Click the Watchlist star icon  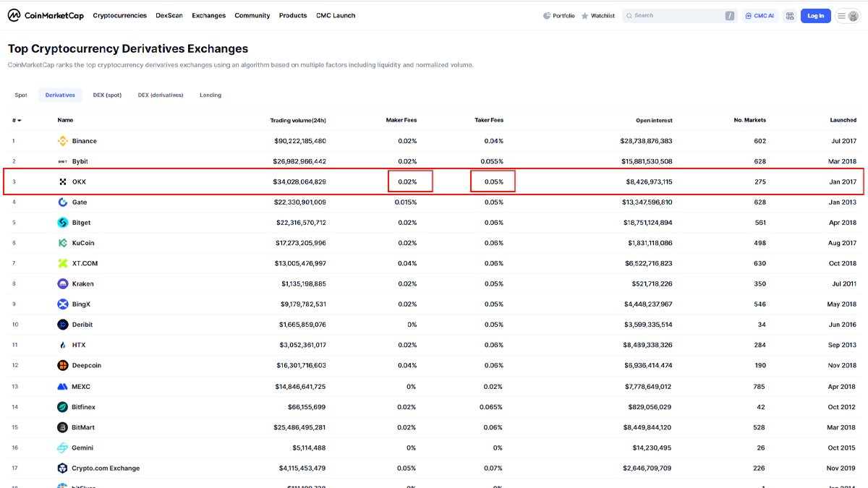tap(584, 16)
